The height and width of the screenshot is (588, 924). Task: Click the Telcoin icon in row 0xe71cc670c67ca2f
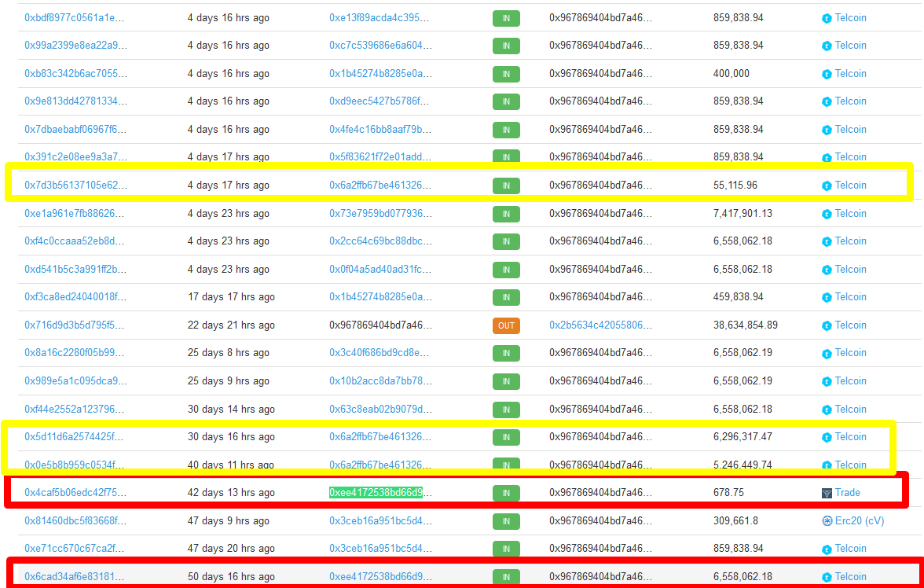click(x=827, y=549)
